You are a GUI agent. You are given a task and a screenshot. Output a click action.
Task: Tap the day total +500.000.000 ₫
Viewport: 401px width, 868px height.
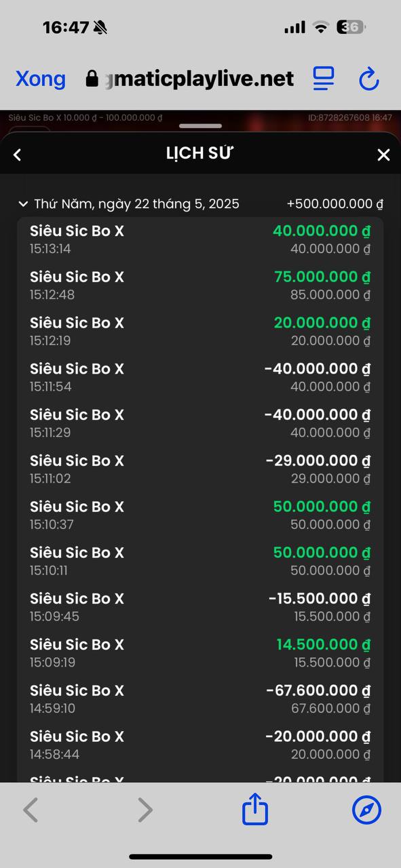tap(335, 203)
